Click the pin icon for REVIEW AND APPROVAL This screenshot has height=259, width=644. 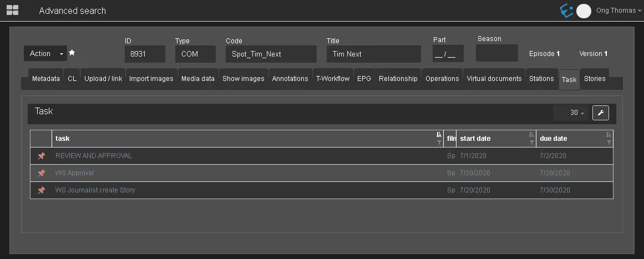point(41,156)
